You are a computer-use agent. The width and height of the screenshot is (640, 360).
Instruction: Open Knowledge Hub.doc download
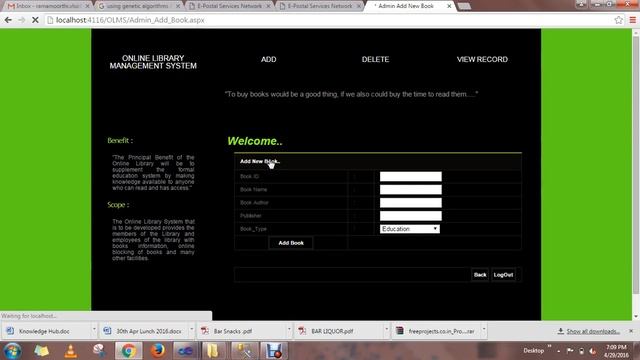click(44, 331)
